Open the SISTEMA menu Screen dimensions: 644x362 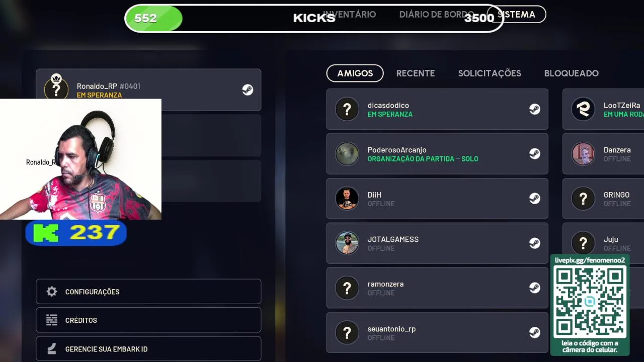516,15
